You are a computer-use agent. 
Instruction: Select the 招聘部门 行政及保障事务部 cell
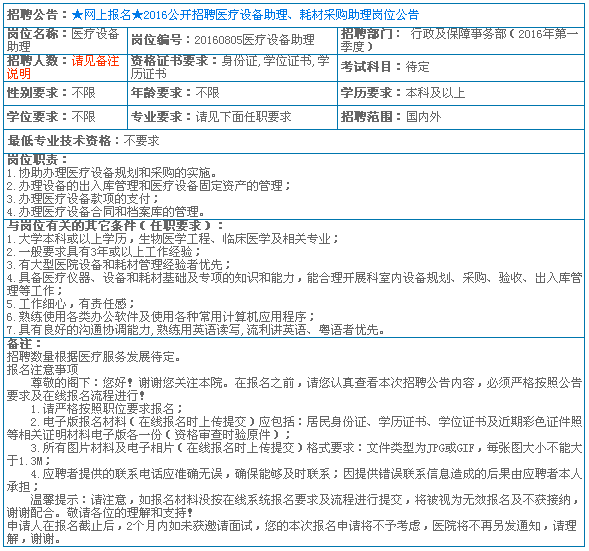(461, 41)
